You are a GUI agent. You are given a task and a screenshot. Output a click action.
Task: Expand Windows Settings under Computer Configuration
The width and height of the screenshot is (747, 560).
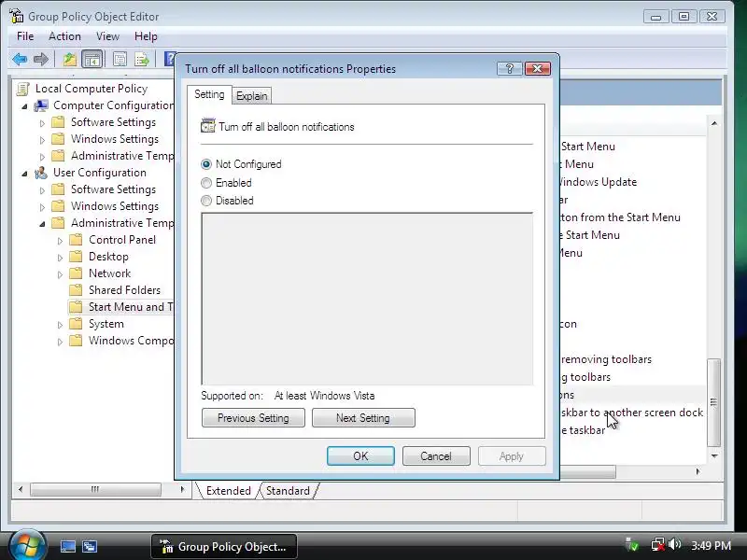(42, 140)
